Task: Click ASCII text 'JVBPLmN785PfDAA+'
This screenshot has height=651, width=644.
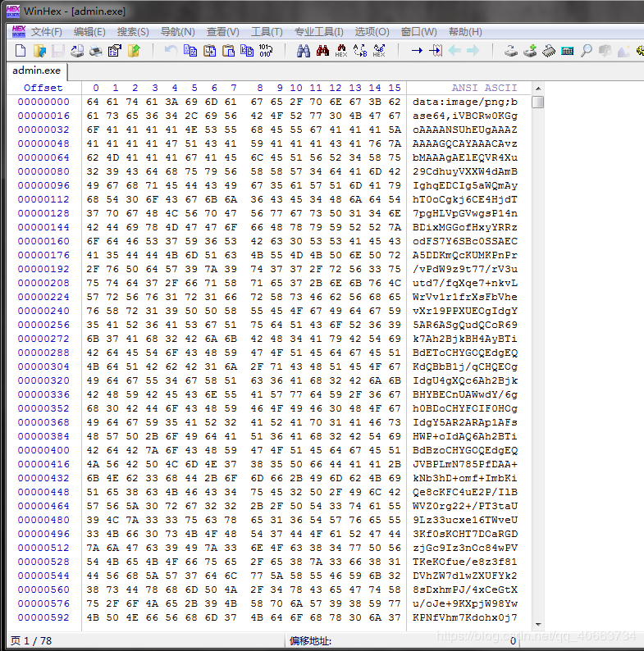Action: [x=465, y=464]
